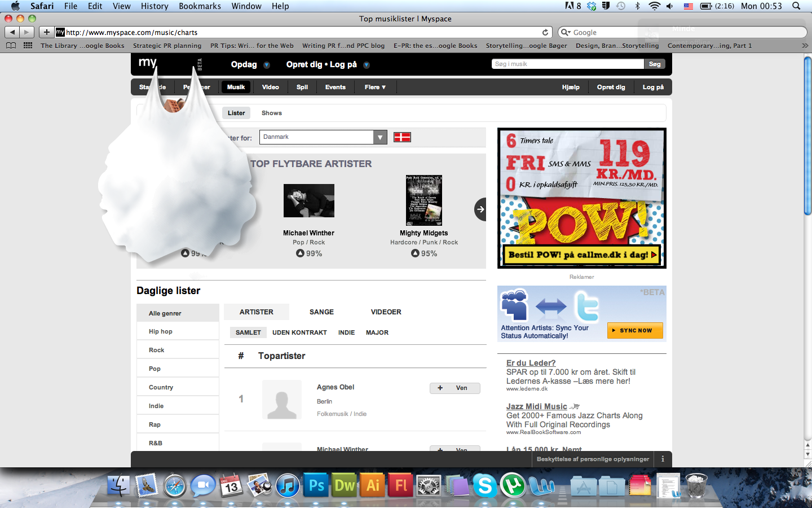Click the Dropbox menu bar icon
The height and width of the screenshot is (508, 812).
pyautogui.click(x=591, y=6)
